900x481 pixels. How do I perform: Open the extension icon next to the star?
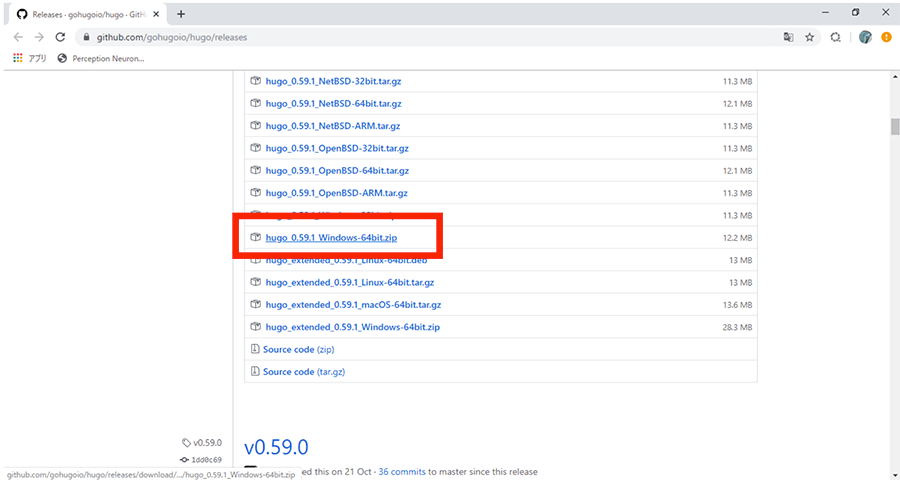[836, 37]
